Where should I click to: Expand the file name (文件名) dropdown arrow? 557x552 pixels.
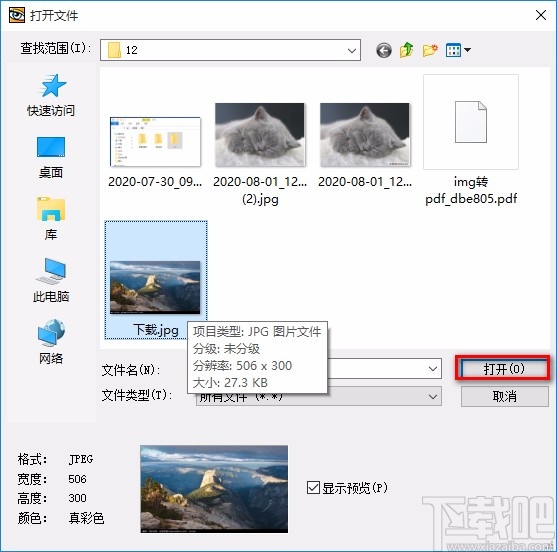tap(433, 369)
